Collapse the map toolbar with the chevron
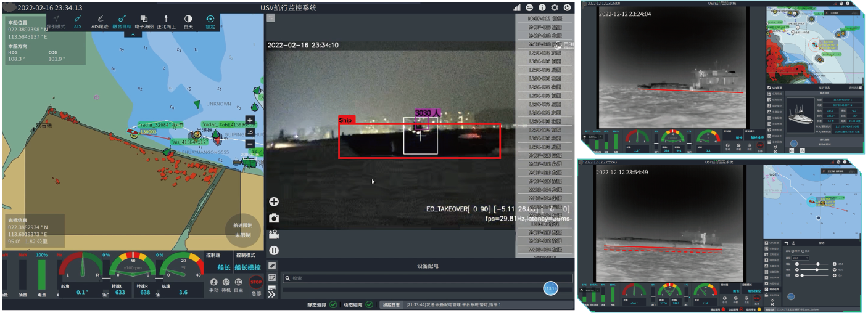Screen dimensions: 868x313 (133, 34)
